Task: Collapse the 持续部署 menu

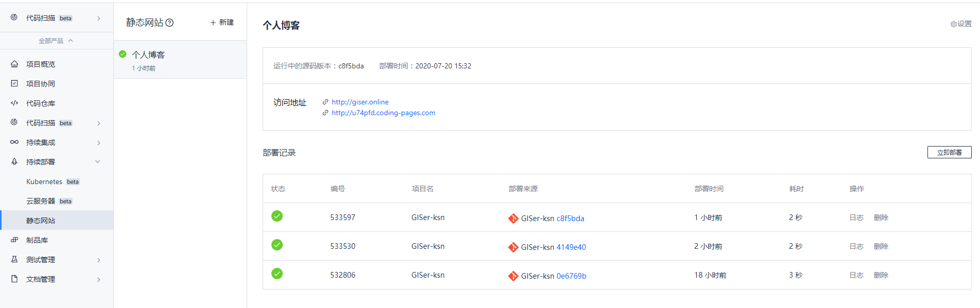Action: (98, 162)
